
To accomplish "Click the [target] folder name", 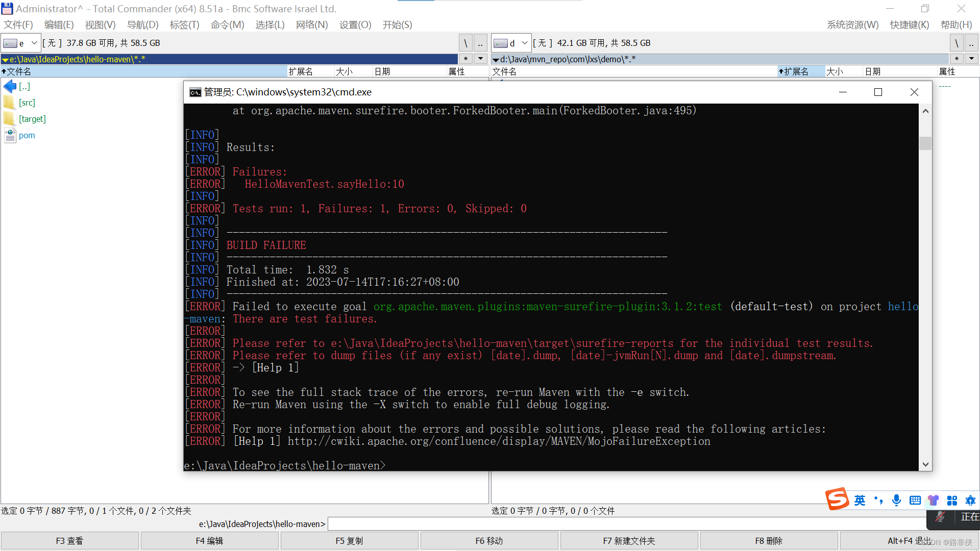I will pyautogui.click(x=32, y=119).
